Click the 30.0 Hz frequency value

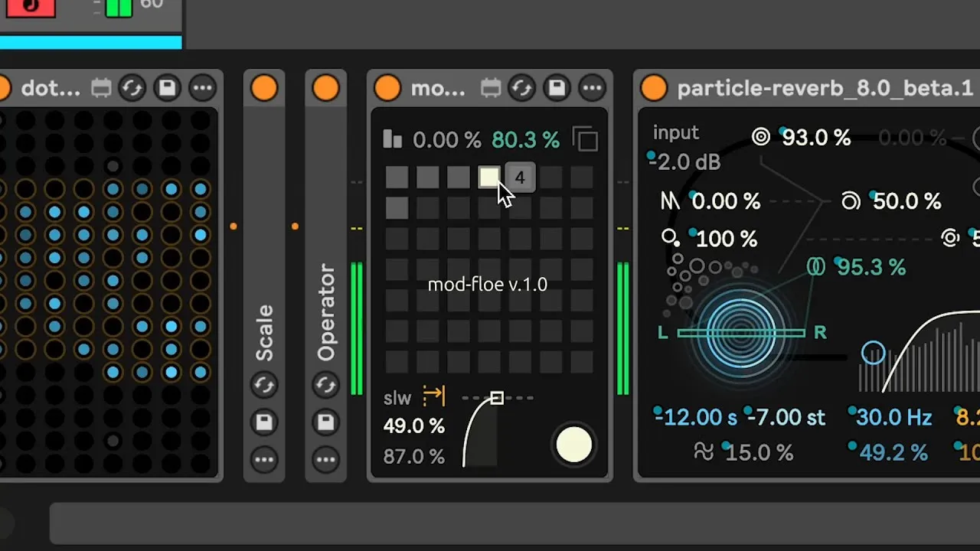point(893,418)
